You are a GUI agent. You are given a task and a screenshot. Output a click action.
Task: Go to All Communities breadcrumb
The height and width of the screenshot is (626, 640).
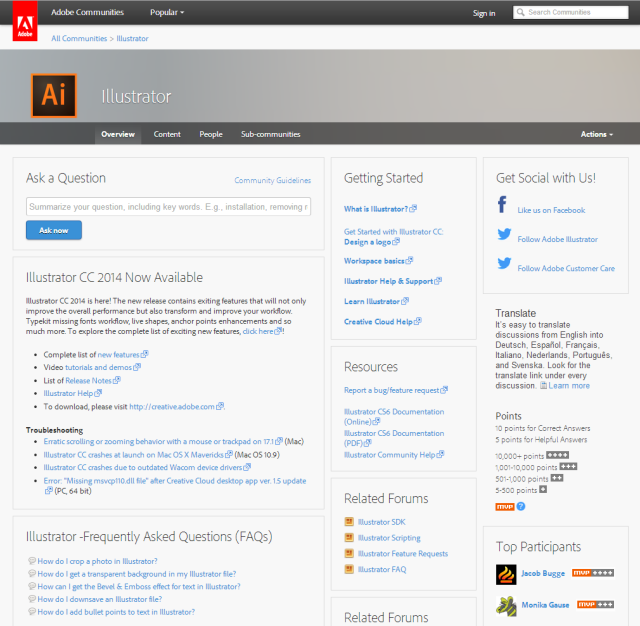tap(79, 38)
